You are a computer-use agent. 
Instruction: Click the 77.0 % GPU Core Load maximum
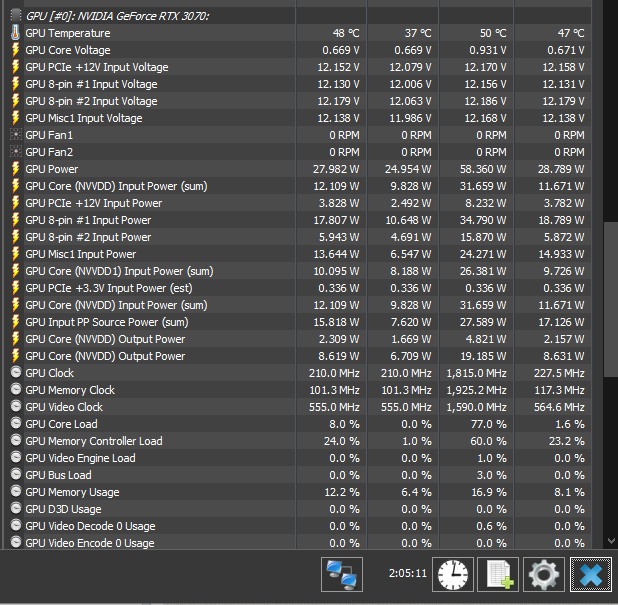488,424
